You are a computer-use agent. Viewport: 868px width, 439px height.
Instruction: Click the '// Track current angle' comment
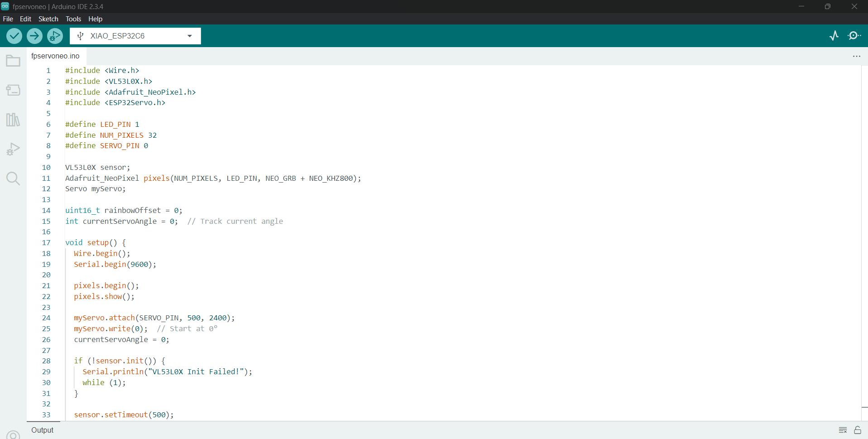click(x=235, y=222)
